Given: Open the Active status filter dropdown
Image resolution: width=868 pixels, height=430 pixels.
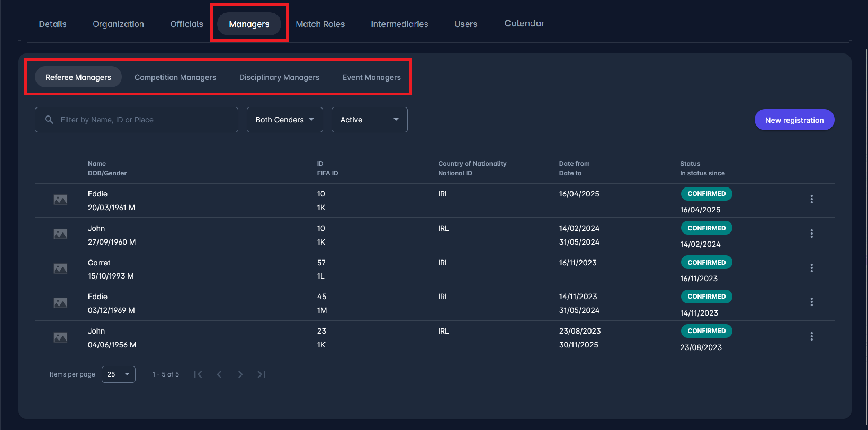Looking at the screenshot, I should (x=369, y=120).
